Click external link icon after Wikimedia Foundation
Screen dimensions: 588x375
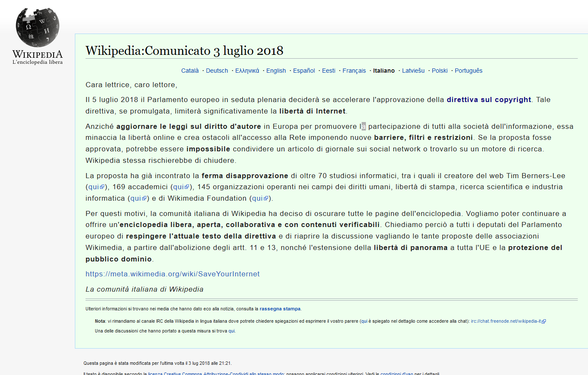point(266,199)
